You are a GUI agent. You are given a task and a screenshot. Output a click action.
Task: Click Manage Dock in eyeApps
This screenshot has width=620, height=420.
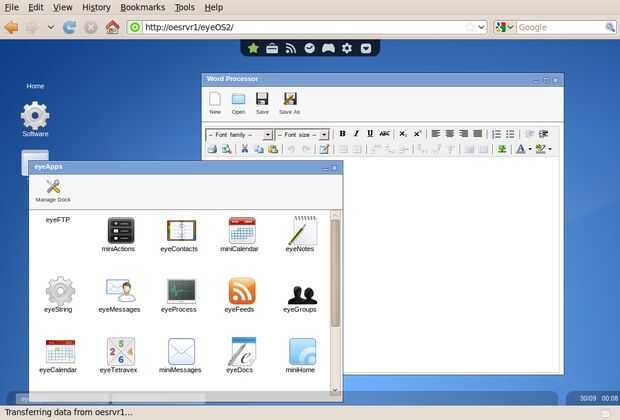[x=53, y=191]
